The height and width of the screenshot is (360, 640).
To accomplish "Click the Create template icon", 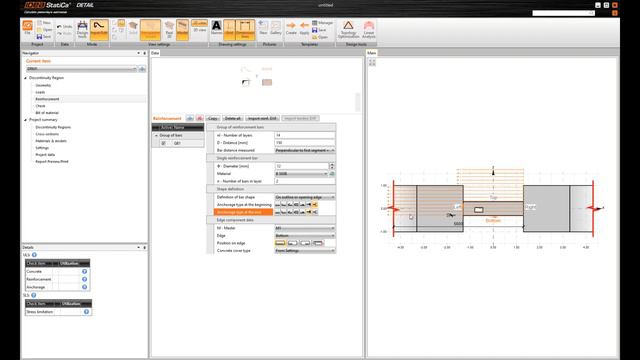I will point(291,28).
